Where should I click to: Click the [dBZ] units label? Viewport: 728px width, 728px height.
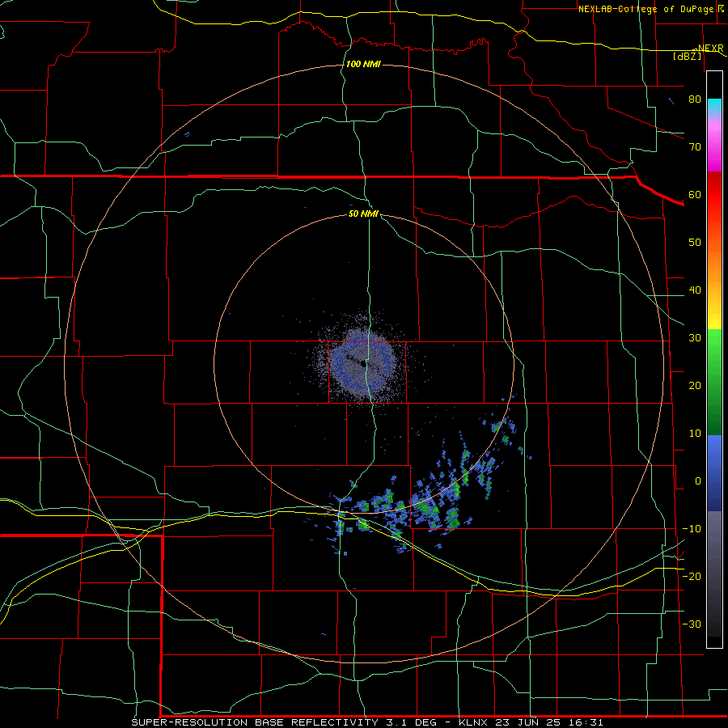[x=687, y=56]
